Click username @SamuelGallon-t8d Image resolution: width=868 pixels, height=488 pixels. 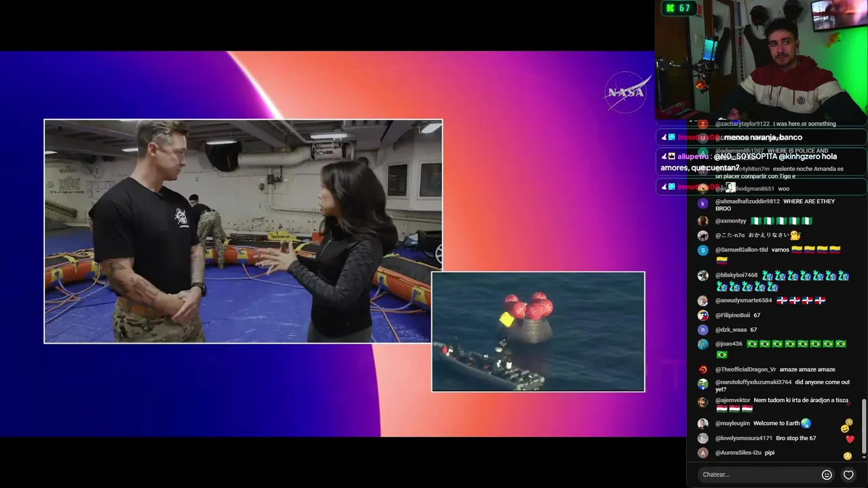[742, 249]
